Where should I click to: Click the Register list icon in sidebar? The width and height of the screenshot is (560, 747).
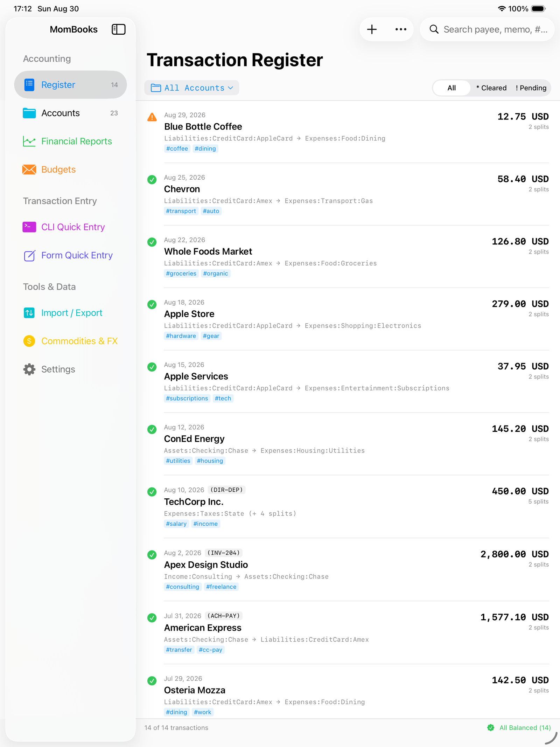pyautogui.click(x=29, y=85)
